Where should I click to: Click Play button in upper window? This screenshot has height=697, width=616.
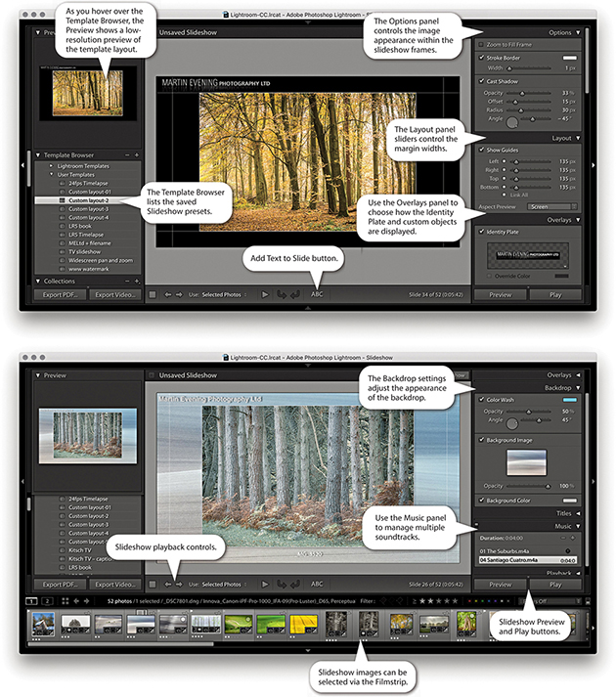[555, 294]
